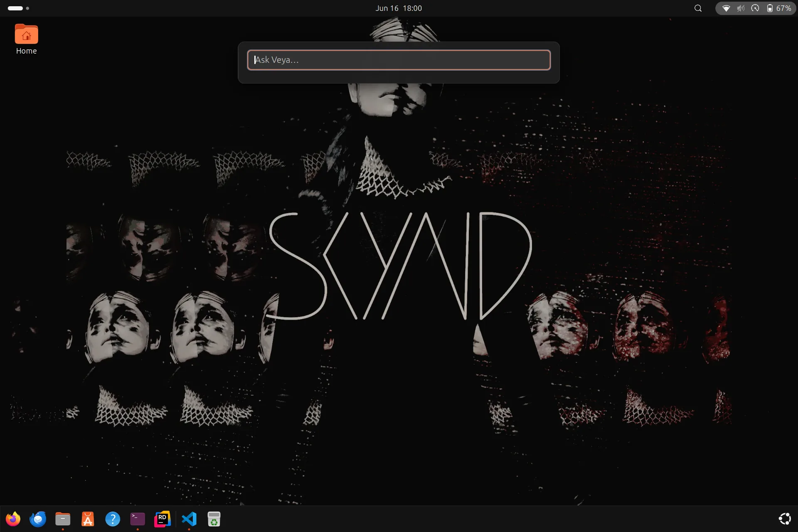Open the clock showing Jun 16 18:00
Image resolution: width=798 pixels, height=532 pixels.
coord(399,8)
